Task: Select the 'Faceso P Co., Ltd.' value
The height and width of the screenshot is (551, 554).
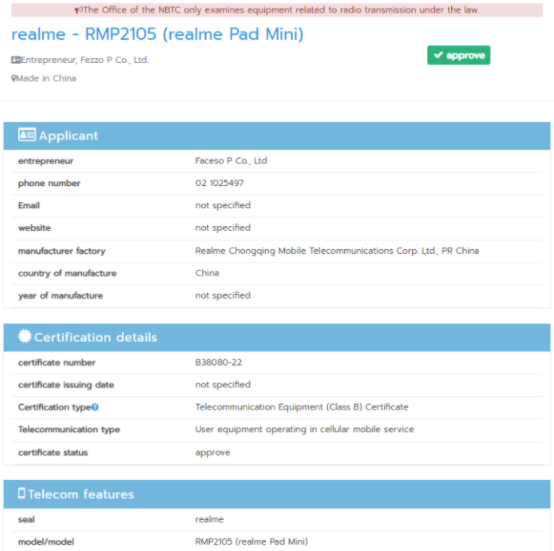Action: (232, 161)
